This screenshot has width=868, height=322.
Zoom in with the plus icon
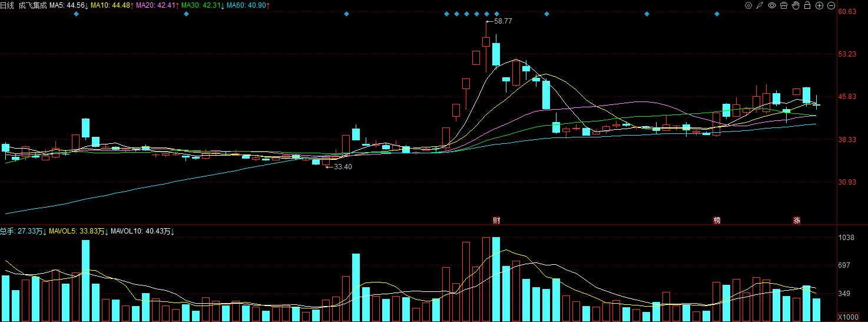click(819, 5)
